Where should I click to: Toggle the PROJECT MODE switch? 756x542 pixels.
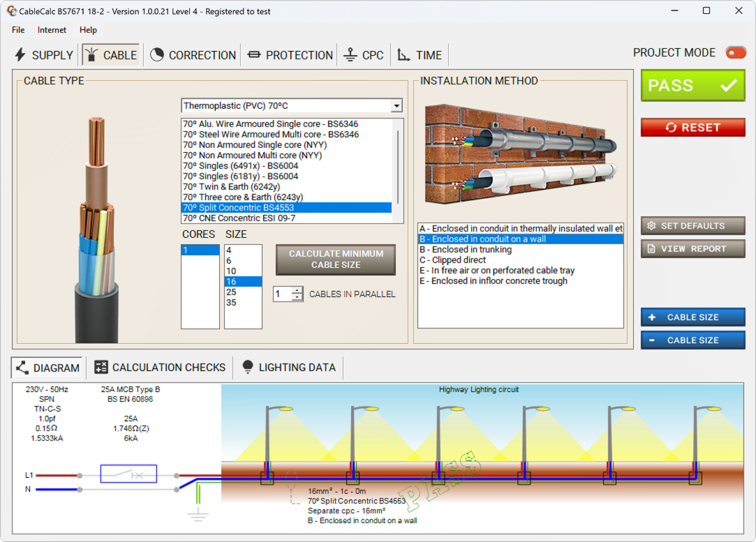(x=736, y=52)
